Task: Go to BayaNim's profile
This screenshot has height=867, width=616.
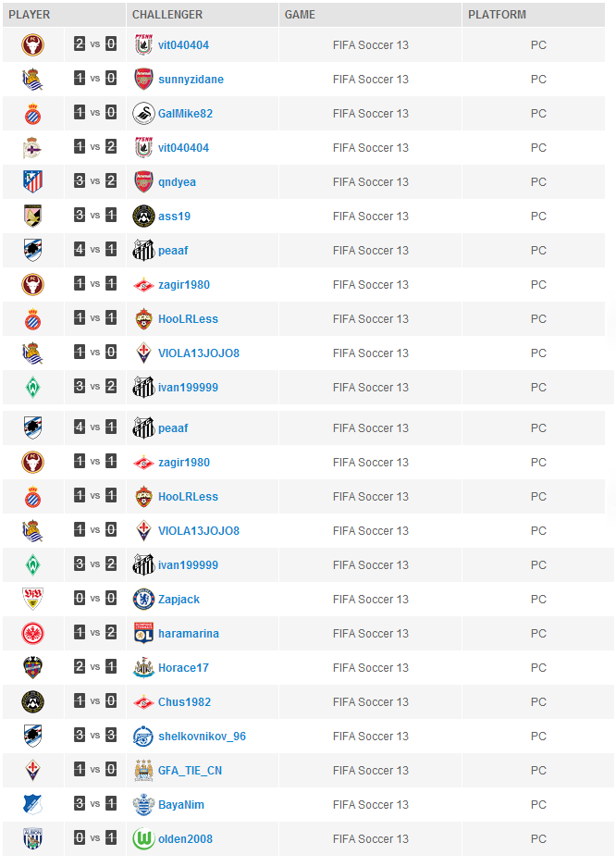Action: [181, 805]
